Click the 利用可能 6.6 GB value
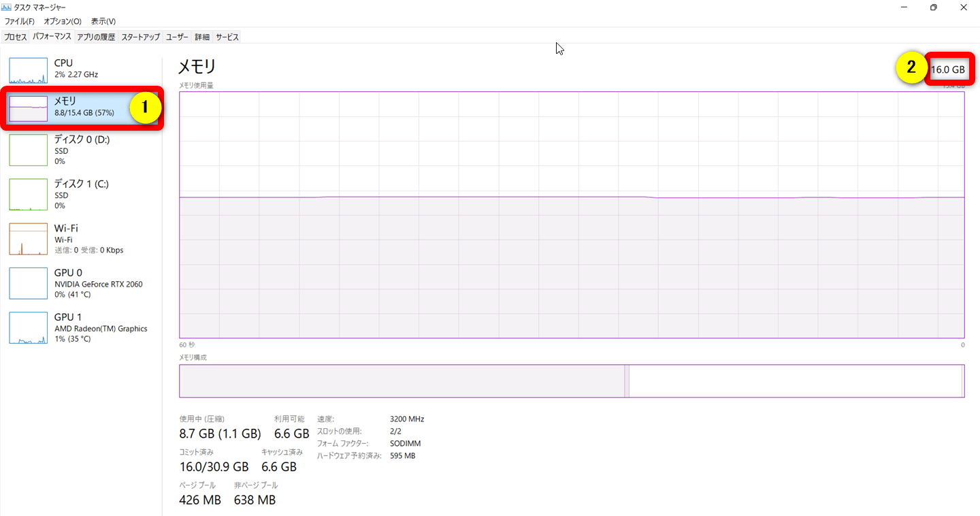Image resolution: width=980 pixels, height=516 pixels. pyautogui.click(x=292, y=434)
